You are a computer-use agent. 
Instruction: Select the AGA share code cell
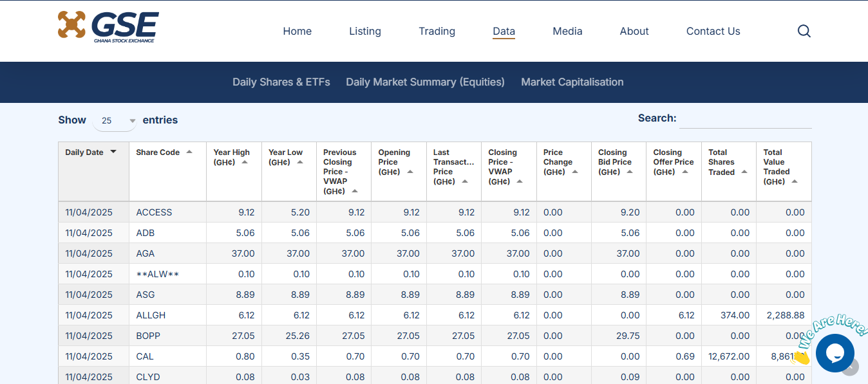click(x=167, y=253)
